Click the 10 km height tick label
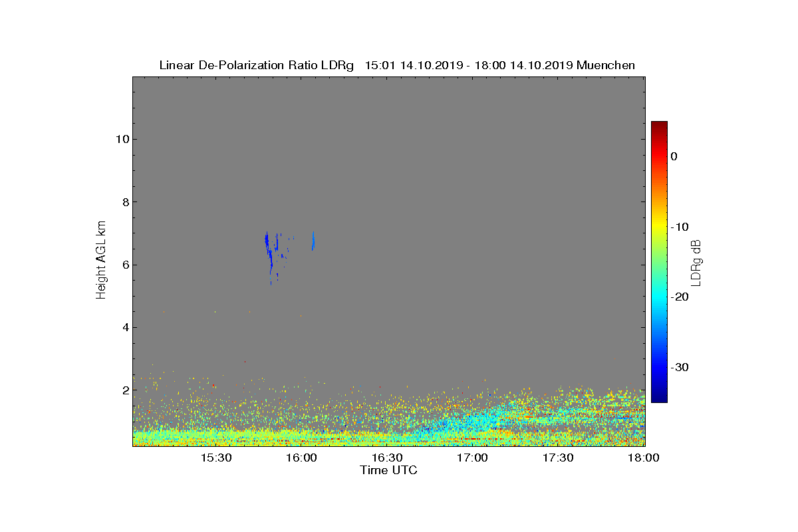The image size is (798, 532). 120,139
